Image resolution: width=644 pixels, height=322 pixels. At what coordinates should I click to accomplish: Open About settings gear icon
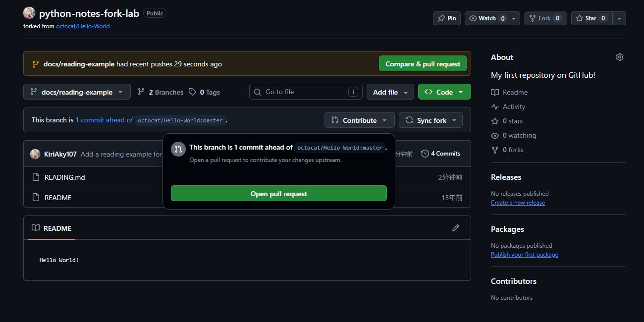coord(619,57)
